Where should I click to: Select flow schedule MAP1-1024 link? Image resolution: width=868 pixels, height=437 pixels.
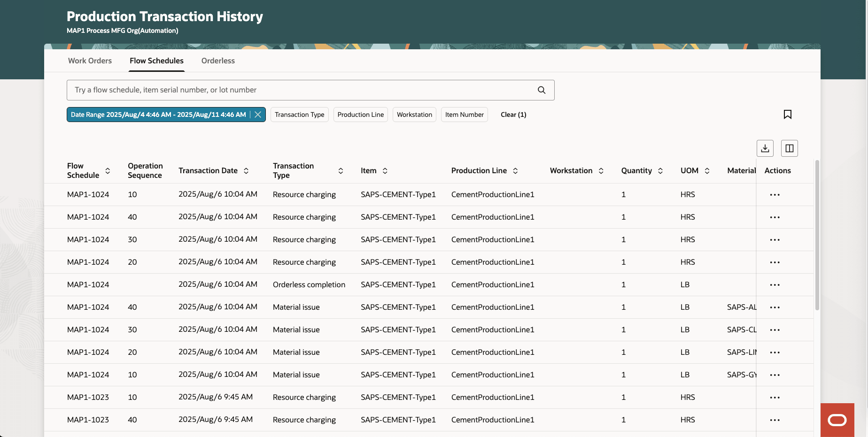click(88, 194)
